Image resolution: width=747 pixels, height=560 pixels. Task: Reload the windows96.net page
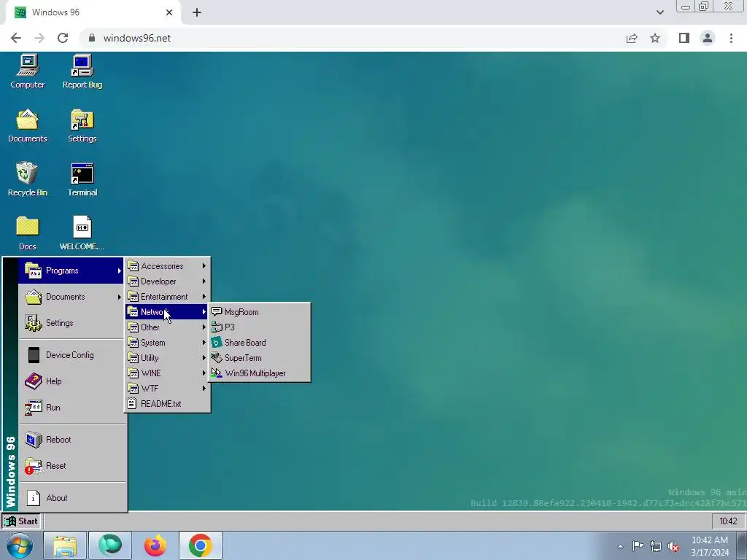pos(63,38)
